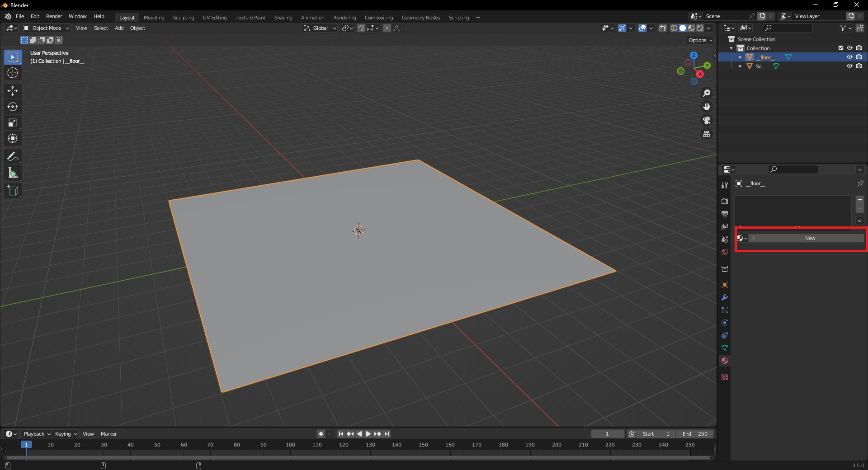868x470 pixels.
Task: Jump to the timeline end frame
Action: pyautogui.click(x=387, y=434)
